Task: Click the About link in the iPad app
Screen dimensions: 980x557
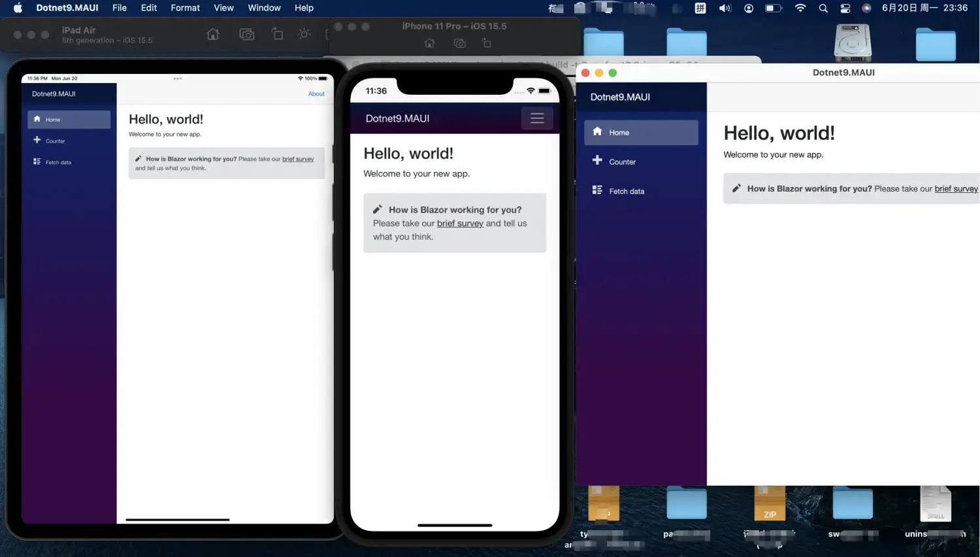Action: (x=316, y=94)
